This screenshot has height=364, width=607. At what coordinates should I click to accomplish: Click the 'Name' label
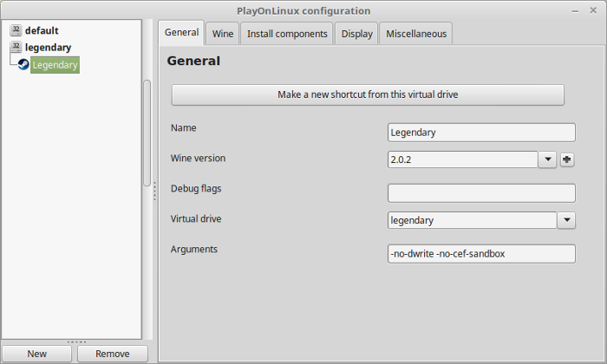(x=184, y=128)
